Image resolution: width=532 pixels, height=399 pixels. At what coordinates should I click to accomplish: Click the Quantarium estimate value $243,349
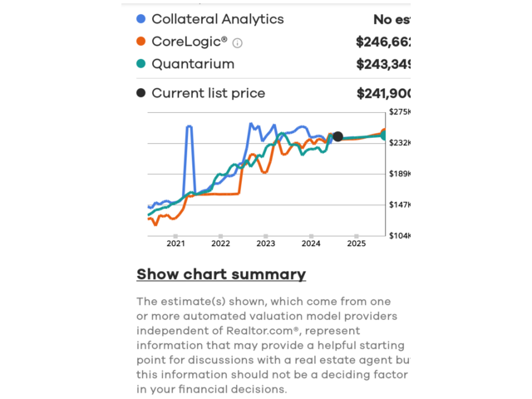(383, 64)
